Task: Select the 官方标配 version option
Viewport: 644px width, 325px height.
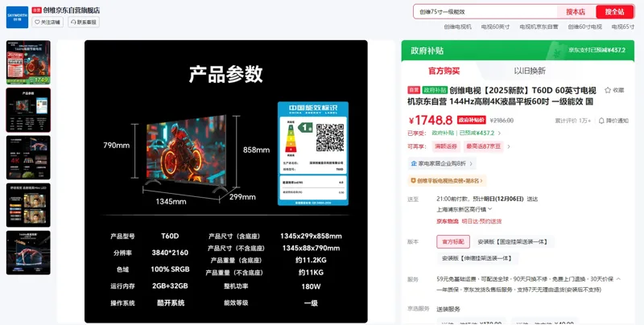Action: 453,241
